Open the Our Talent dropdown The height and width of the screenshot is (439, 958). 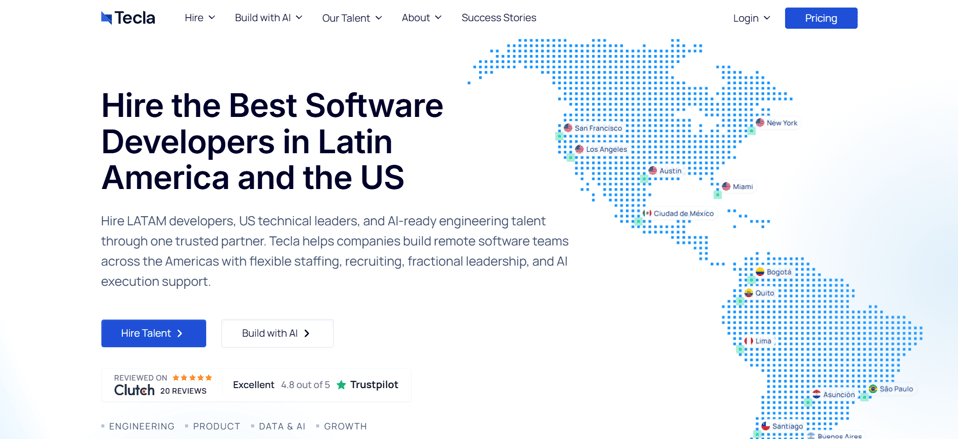(x=352, y=18)
